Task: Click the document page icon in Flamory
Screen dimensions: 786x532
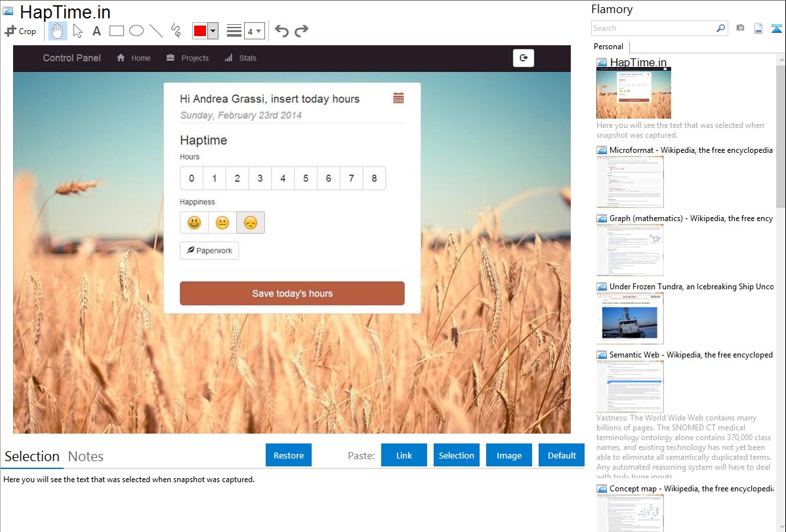Action: pos(758,28)
